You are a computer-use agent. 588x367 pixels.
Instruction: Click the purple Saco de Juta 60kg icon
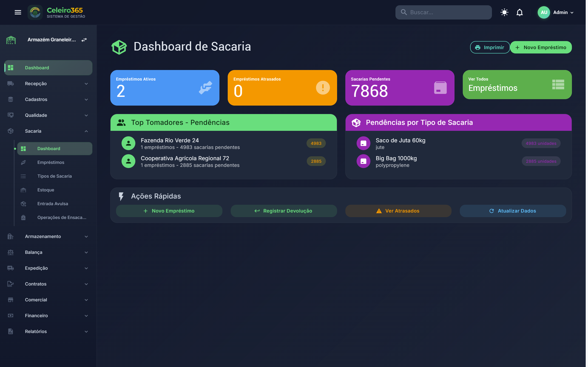tap(363, 143)
